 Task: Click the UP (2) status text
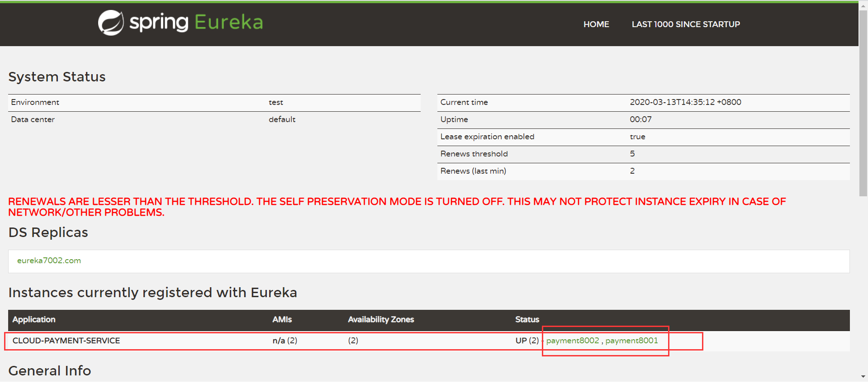click(527, 341)
